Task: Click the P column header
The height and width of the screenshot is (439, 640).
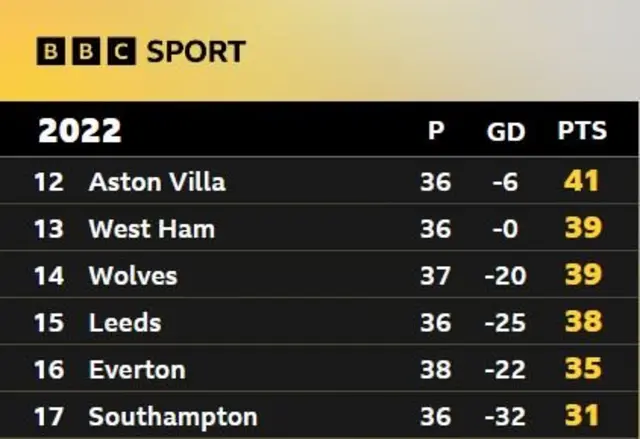Action: (x=436, y=131)
